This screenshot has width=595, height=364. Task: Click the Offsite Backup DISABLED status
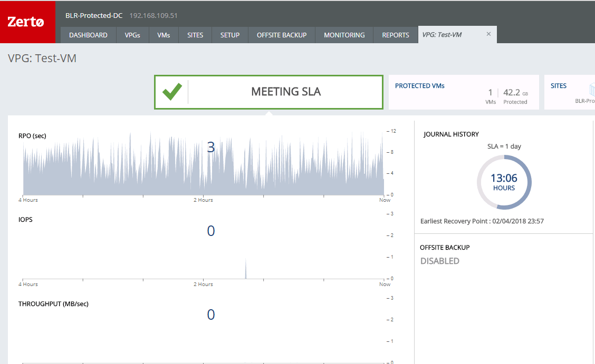coord(439,261)
